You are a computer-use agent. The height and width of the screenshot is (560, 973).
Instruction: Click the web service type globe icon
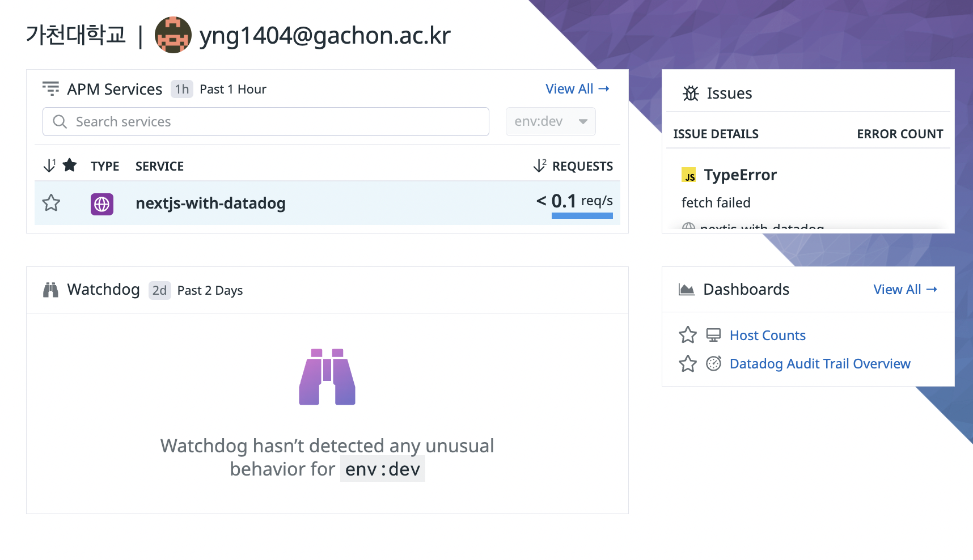click(102, 204)
